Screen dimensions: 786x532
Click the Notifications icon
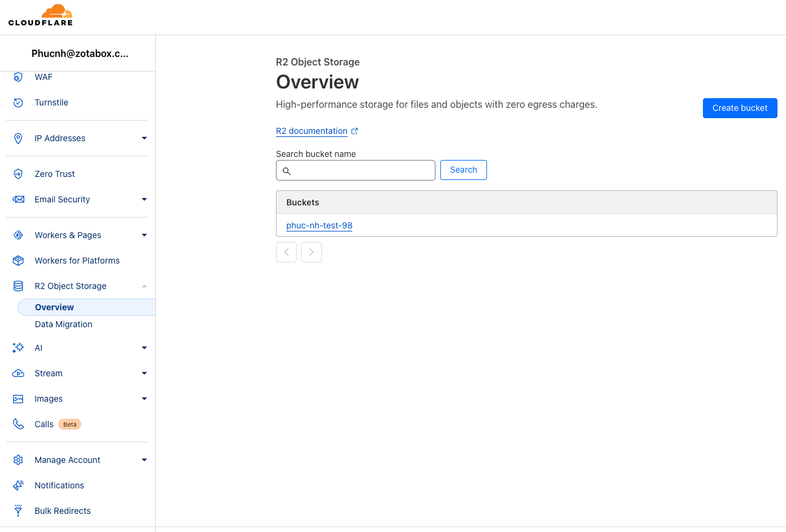click(18, 485)
